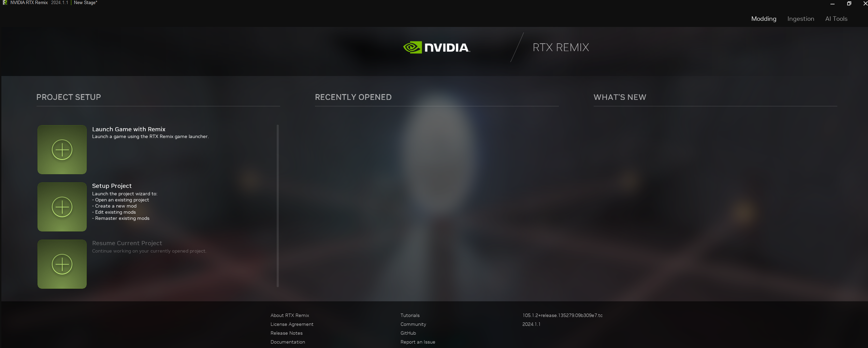Open About RTX Remix link
Viewport: 868px width, 348px height.
click(290, 315)
